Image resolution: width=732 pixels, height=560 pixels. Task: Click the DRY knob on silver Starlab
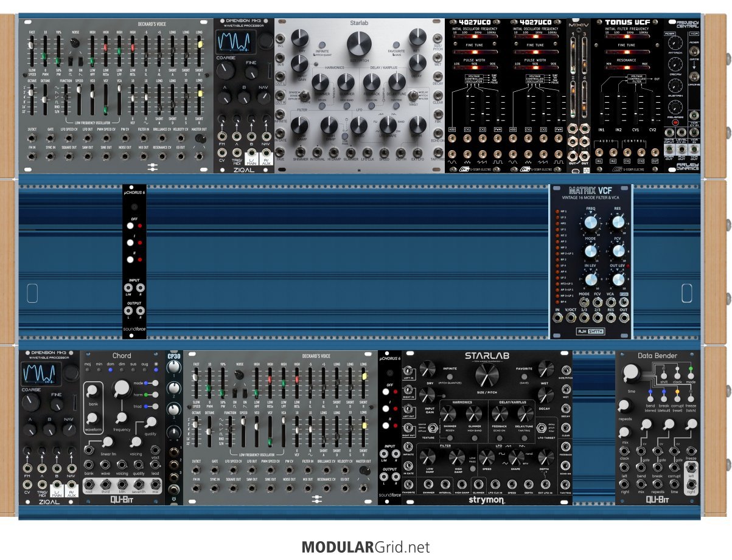pyautogui.click(x=299, y=38)
